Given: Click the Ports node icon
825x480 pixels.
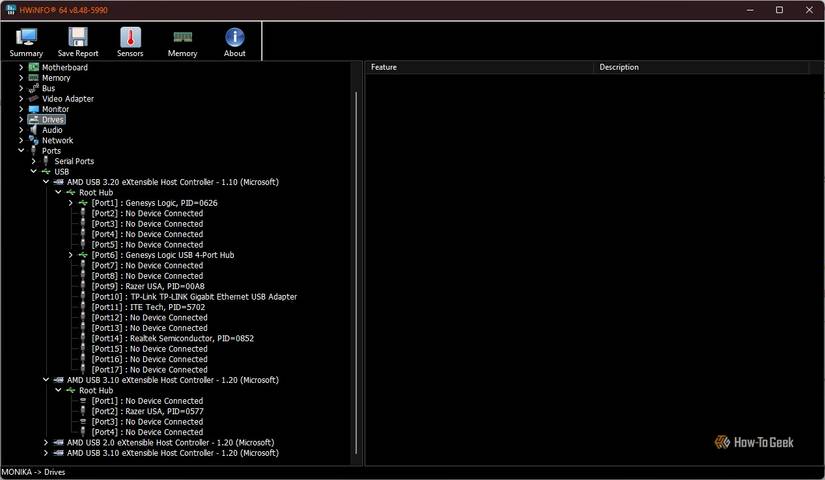Looking at the screenshot, I should (34, 151).
